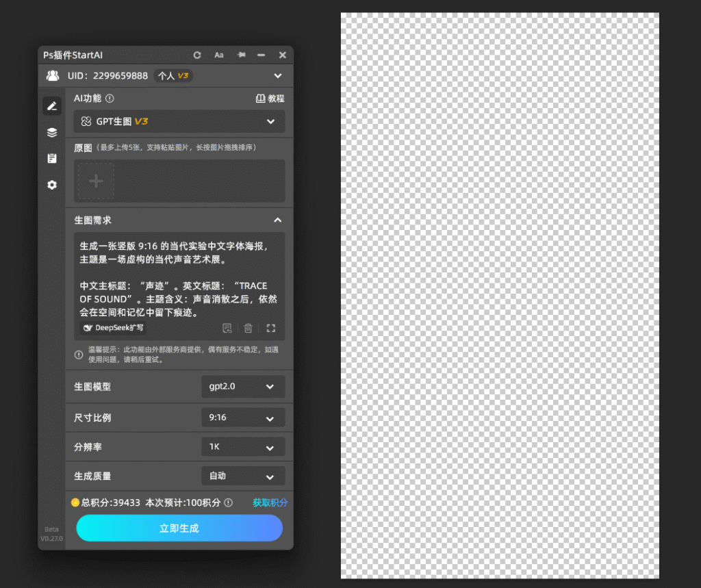Click the Beta V0.27.0 version label
701x588 pixels.
(51, 534)
